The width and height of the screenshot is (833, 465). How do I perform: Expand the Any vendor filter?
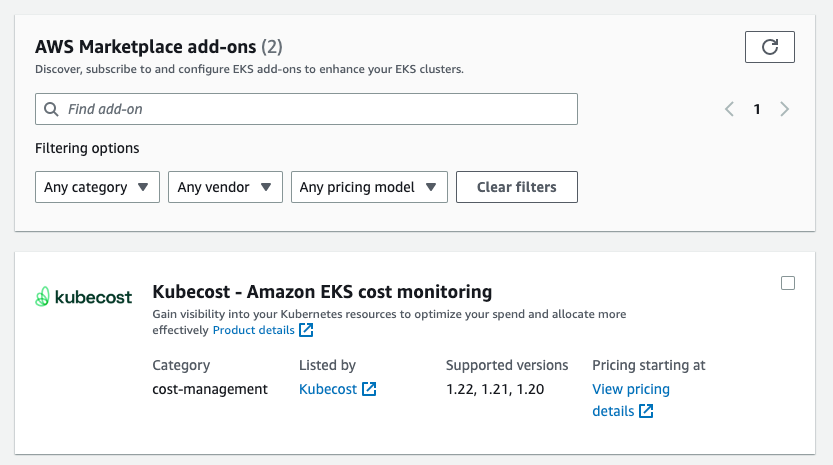[x=224, y=187]
